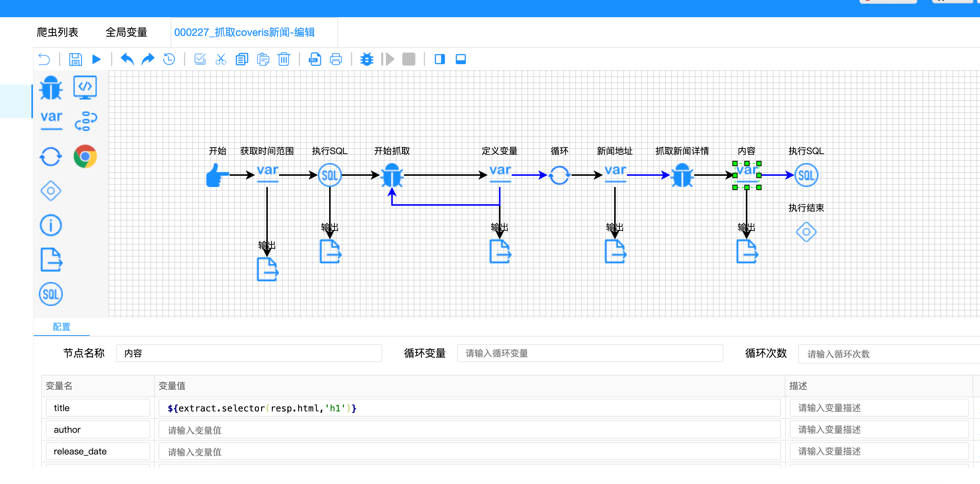Open the 配置 configuration tab
The image size is (980, 484).
62,327
